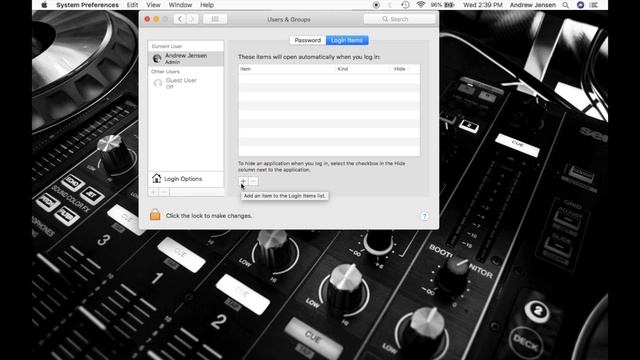Open Andrew Jensen user menu
Viewport: 640px width, 360px height.
[532, 5]
